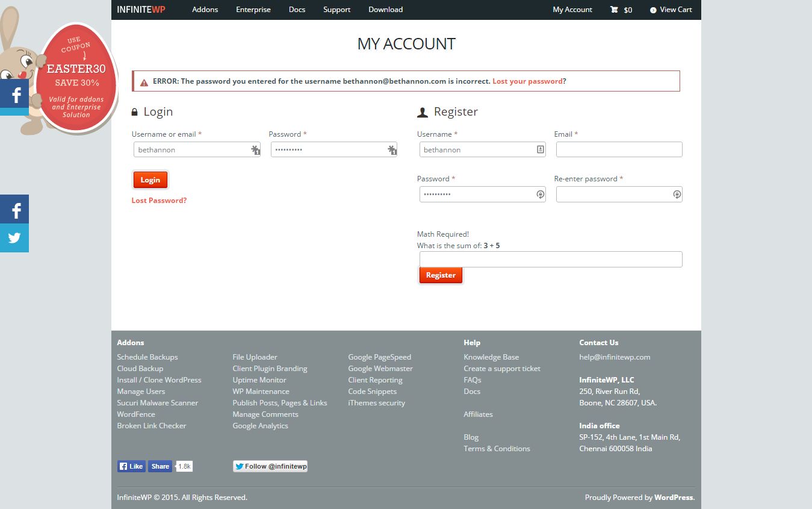Open My Account in the header
This screenshot has width=812, height=509.
point(572,10)
